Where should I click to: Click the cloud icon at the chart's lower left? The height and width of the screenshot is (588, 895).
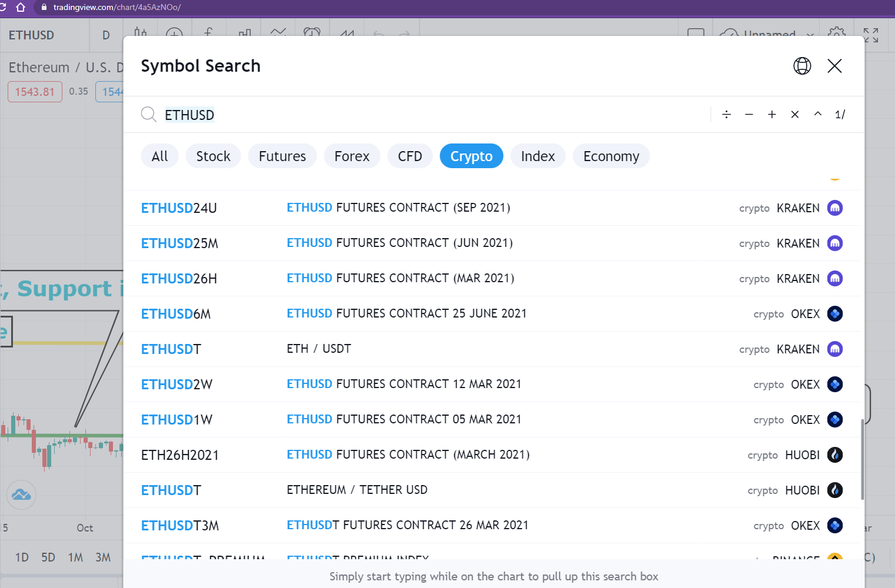21,495
